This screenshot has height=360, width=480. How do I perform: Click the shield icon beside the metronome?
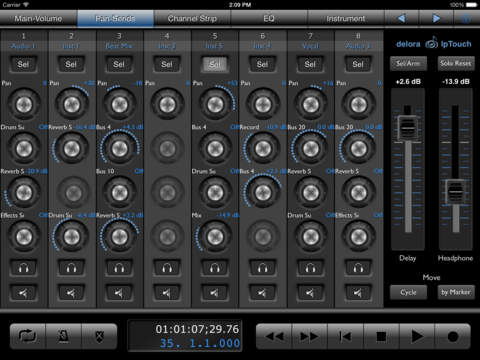pos(99,336)
